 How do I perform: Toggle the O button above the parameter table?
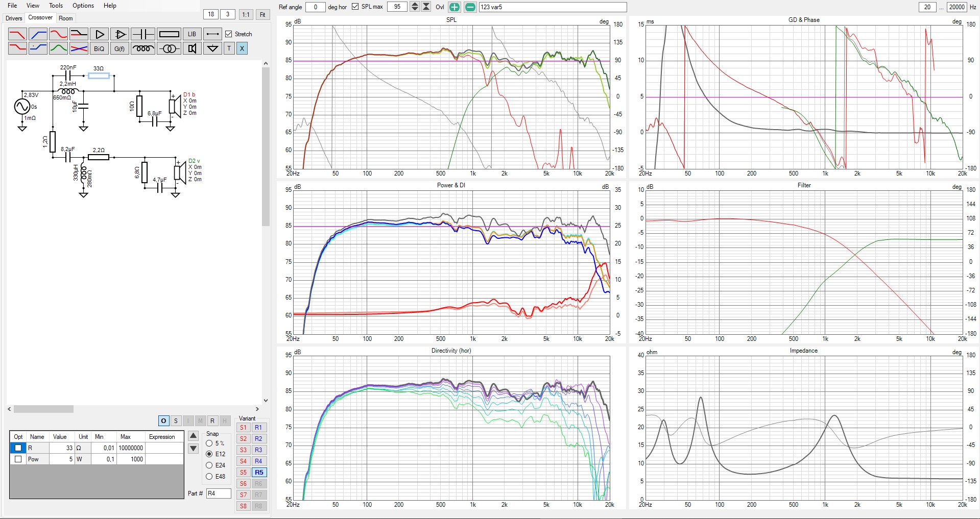click(x=163, y=421)
